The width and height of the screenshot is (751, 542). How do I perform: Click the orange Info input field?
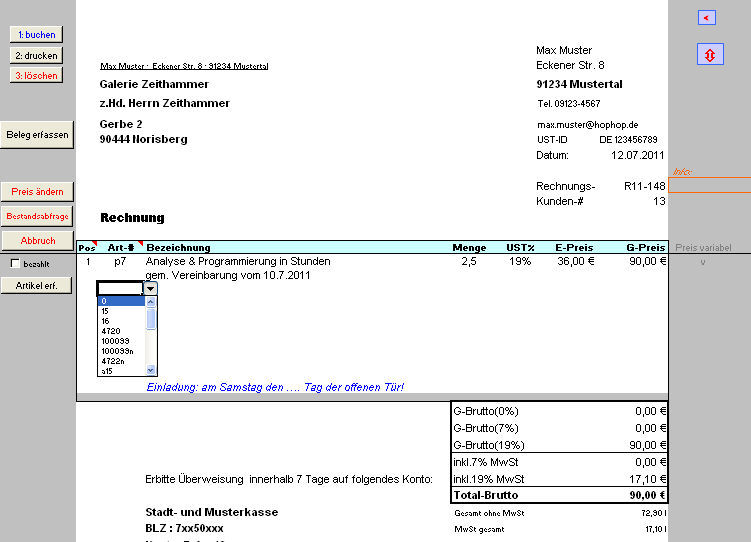(709, 185)
